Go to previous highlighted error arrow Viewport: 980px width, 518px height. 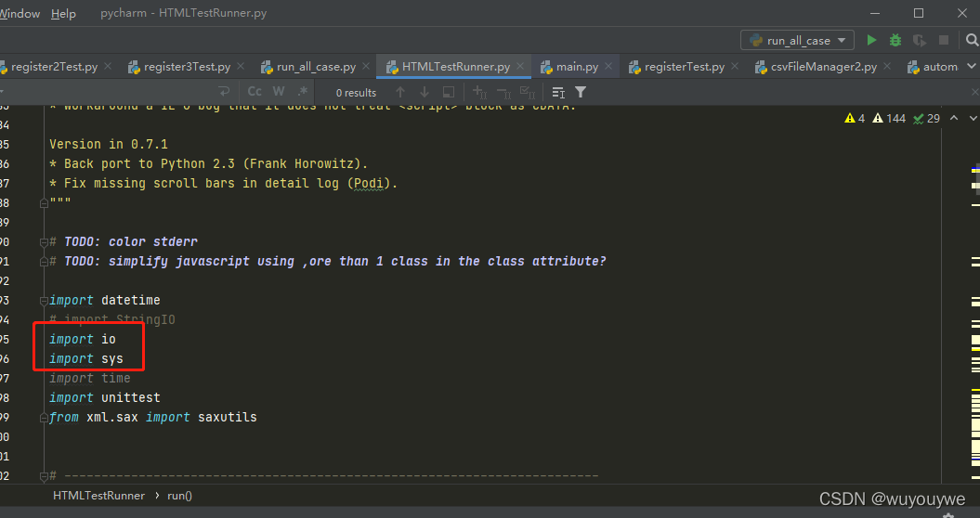(x=954, y=118)
